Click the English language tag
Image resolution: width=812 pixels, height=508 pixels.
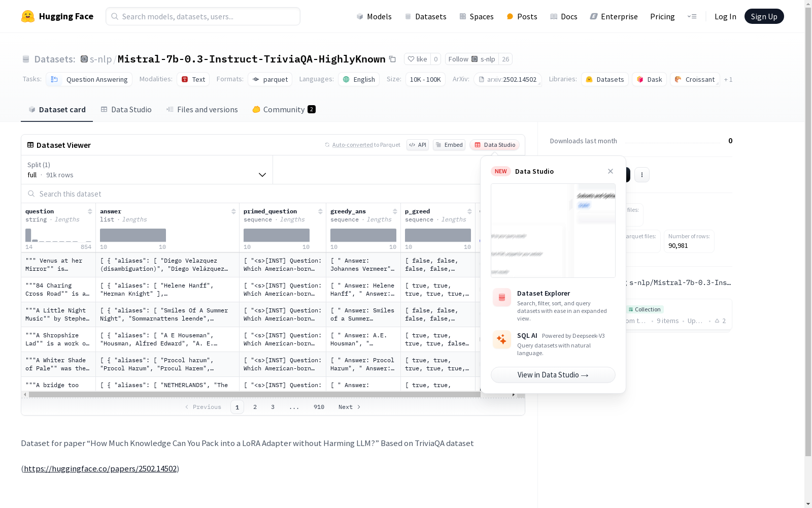359,79
